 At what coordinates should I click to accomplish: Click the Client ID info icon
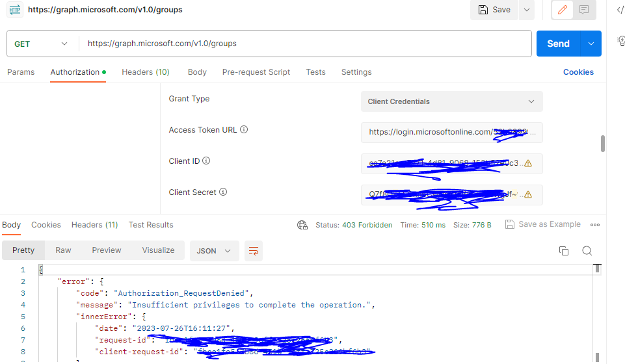(x=206, y=161)
